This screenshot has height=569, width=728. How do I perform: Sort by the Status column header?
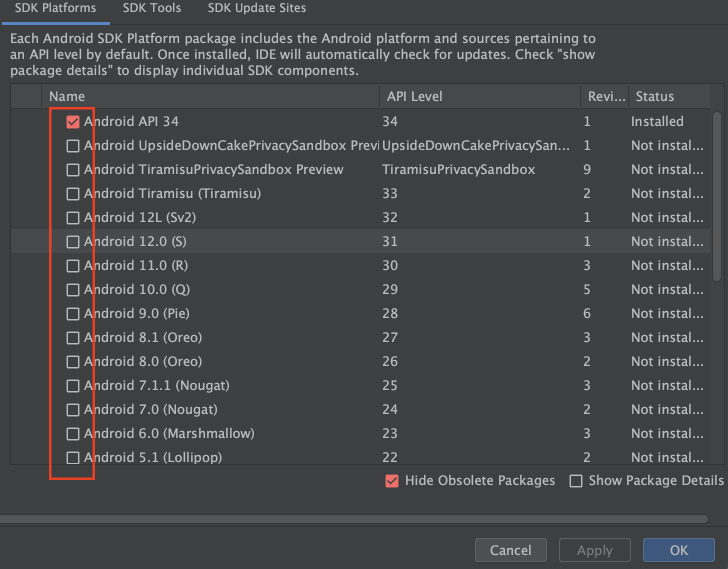(x=669, y=96)
